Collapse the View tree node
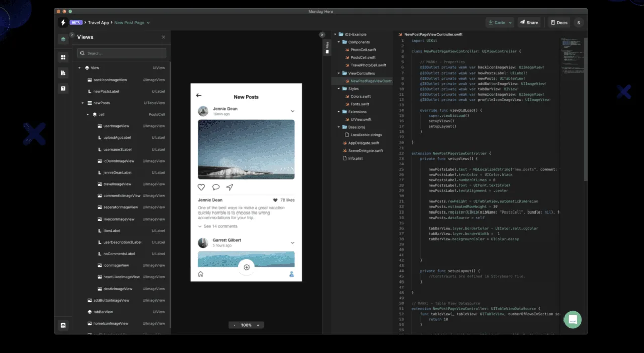This screenshot has height=353, width=644. (80, 68)
